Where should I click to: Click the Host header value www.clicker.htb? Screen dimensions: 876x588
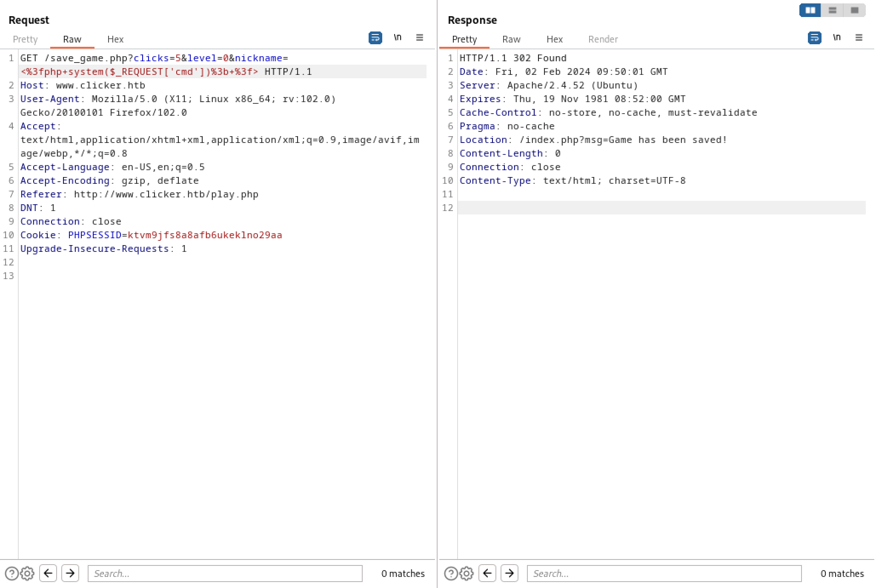(x=100, y=85)
